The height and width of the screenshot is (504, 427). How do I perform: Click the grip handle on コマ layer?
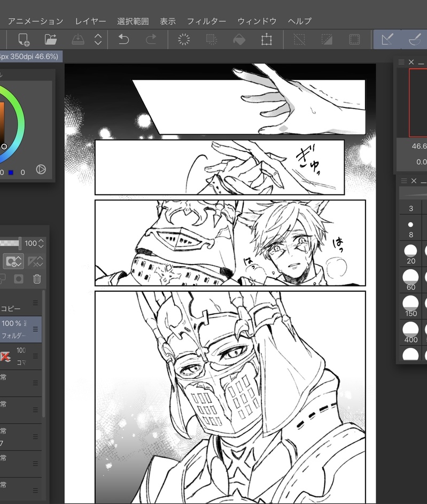pyautogui.click(x=35, y=356)
